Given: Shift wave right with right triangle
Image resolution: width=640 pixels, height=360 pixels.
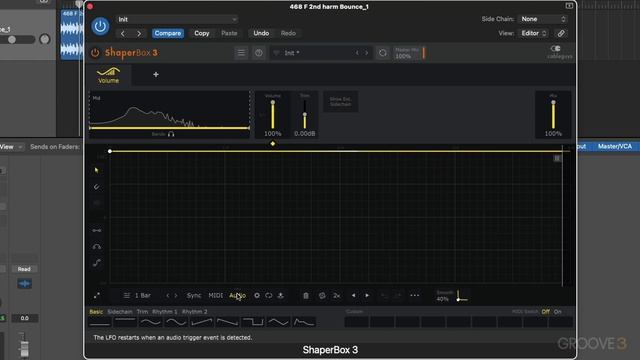Looking at the screenshot, I should (367, 296).
